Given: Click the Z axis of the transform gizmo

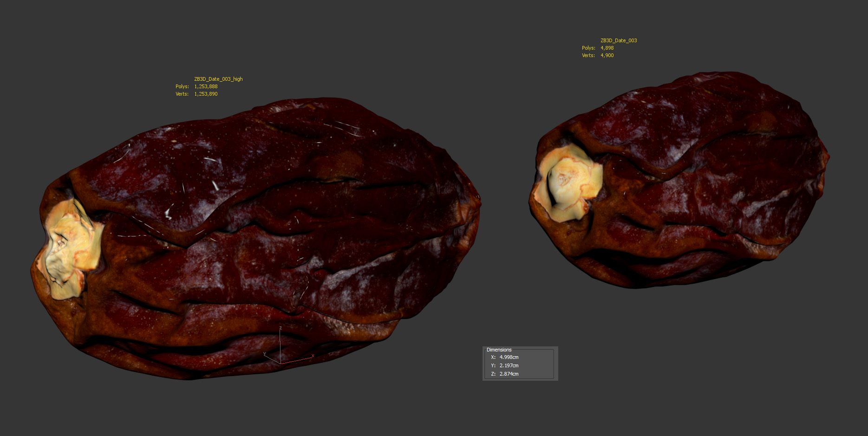Looking at the screenshot, I should 280,344.
